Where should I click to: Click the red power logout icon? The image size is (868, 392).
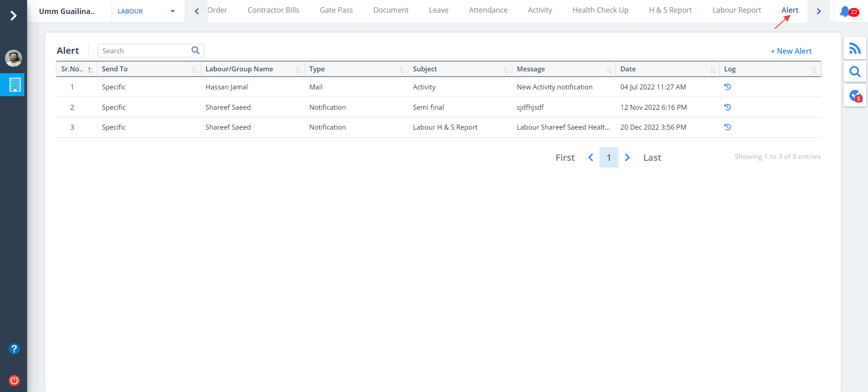pos(14,380)
